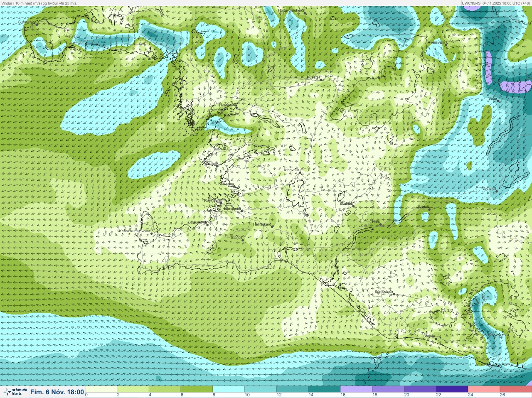
Task: Select the Hellisskarð station label
Action: (x=262, y=224)
